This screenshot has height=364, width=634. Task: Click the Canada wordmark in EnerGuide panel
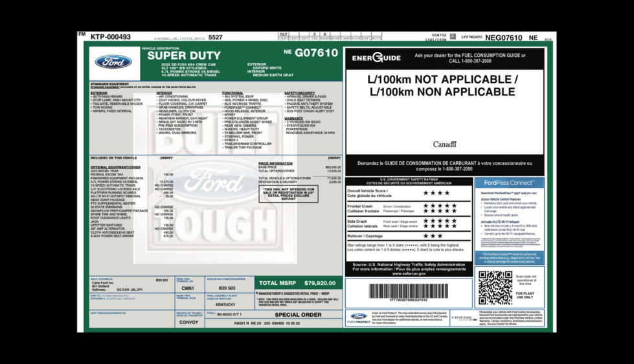[445, 144]
